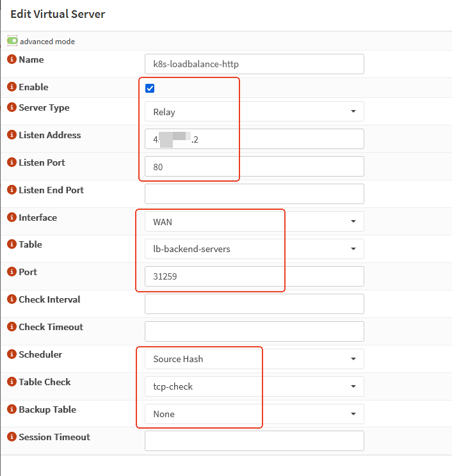This screenshot has width=452, height=476.
Task: Click the Port field containing 31259
Action: [254, 276]
